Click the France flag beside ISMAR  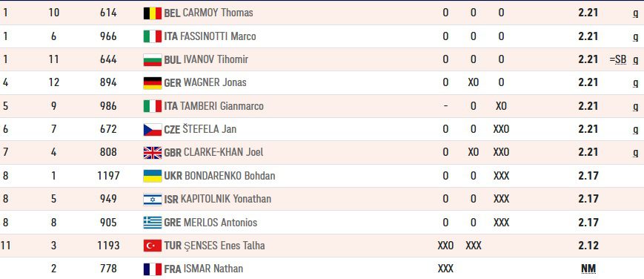click(x=153, y=269)
